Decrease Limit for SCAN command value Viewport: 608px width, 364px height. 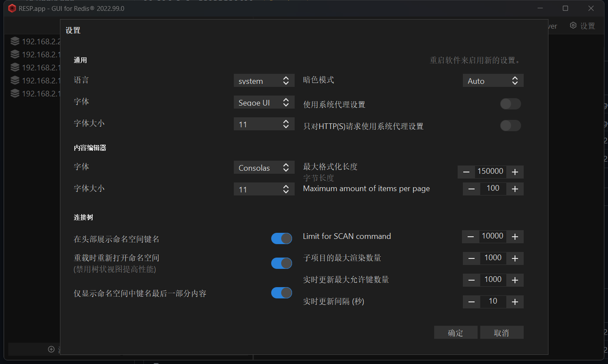(471, 237)
